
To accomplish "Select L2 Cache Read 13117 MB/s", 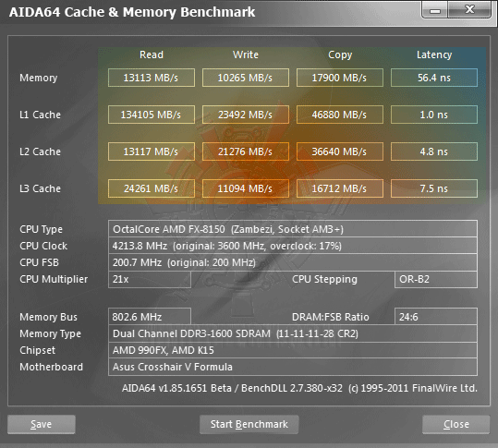I will click(152, 151).
